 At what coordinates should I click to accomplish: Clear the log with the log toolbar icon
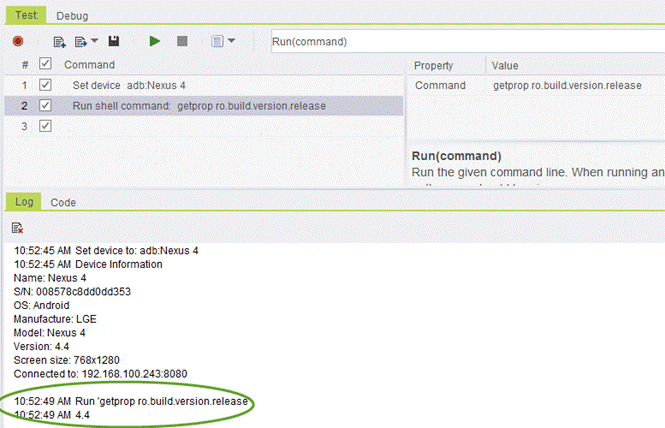click(x=18, y=228)
